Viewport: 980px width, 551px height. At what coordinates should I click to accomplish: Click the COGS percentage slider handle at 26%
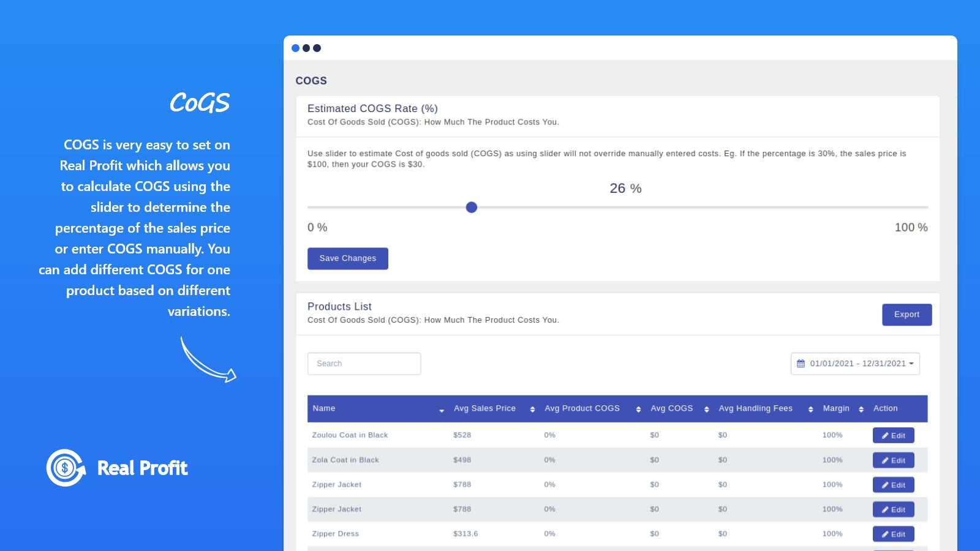coord(471,208)
